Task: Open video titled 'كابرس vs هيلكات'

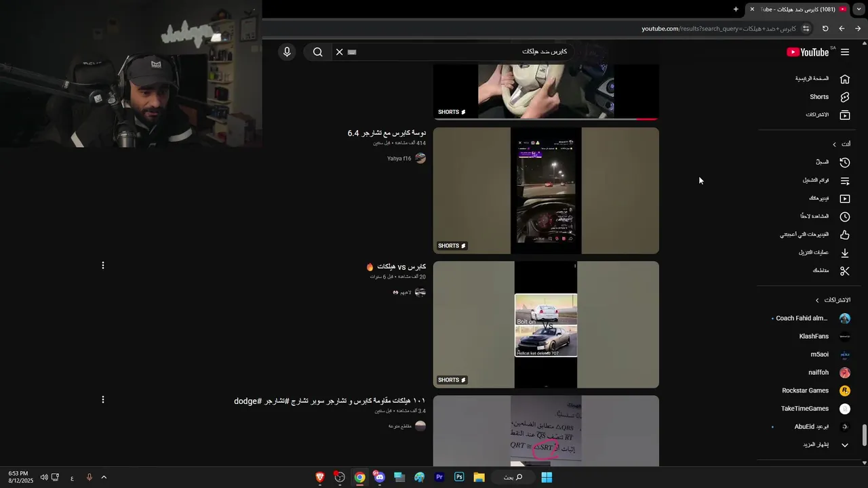Action: point(396,267)
